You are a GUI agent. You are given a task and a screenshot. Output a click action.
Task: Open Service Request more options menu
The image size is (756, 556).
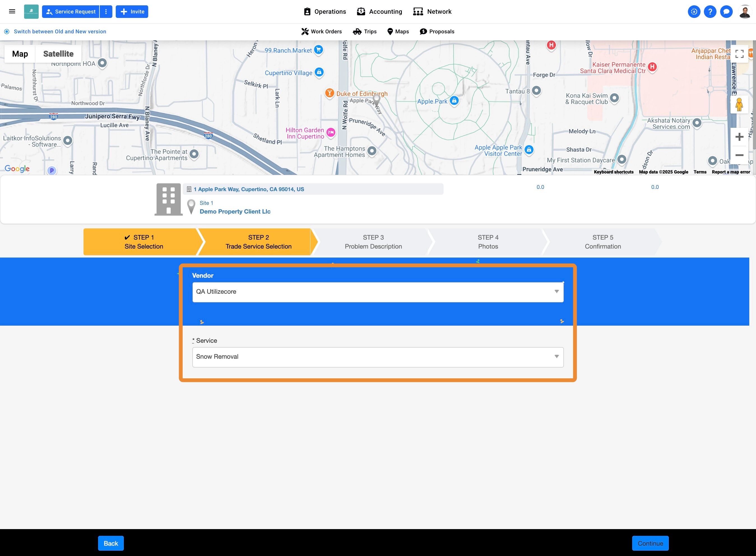[106, 11]
